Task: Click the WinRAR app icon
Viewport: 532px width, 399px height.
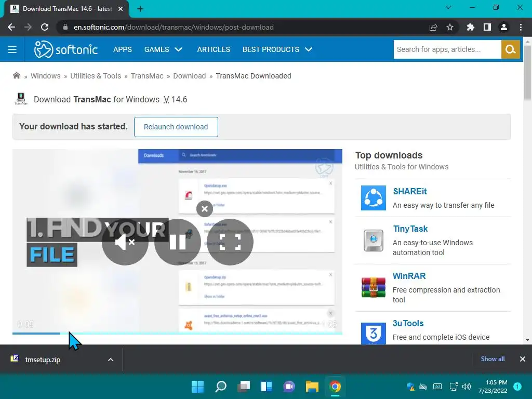Action: point(373,287)
